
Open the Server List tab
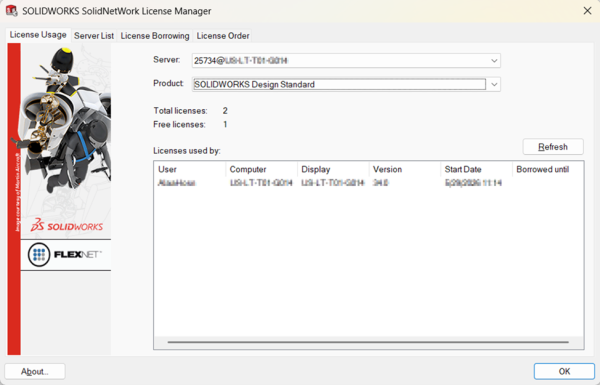coord(94,36)
